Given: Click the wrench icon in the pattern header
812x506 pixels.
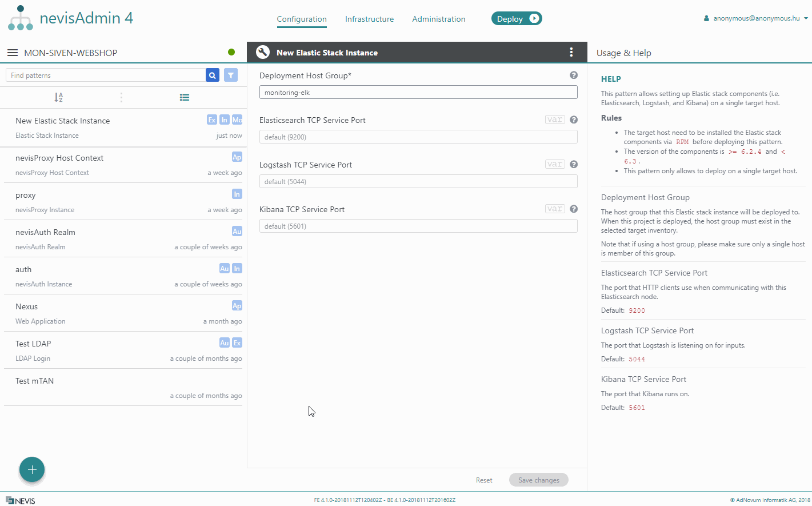Looking at the screenshot, I should pyautogui.click(x=263, y=52).
